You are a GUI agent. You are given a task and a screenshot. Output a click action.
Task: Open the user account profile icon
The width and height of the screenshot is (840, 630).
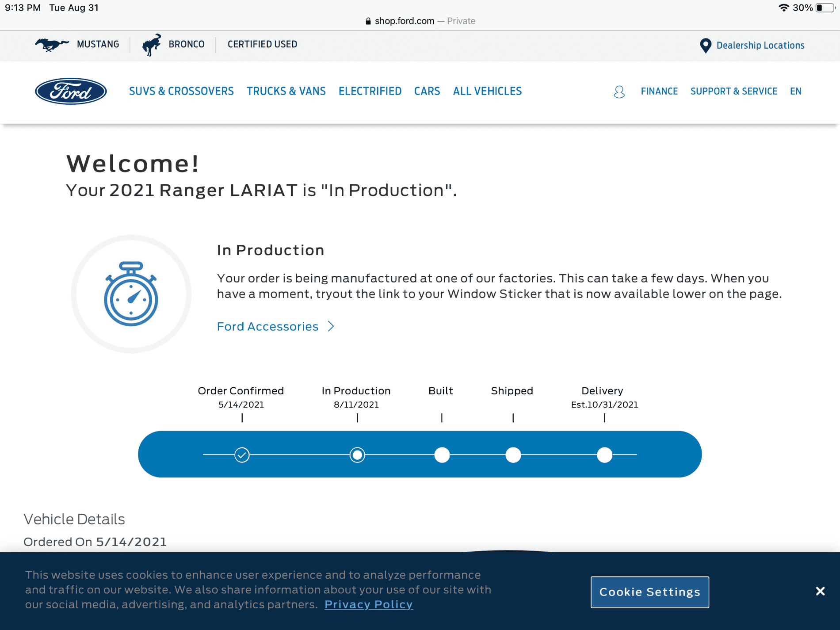tap(619, 92)
